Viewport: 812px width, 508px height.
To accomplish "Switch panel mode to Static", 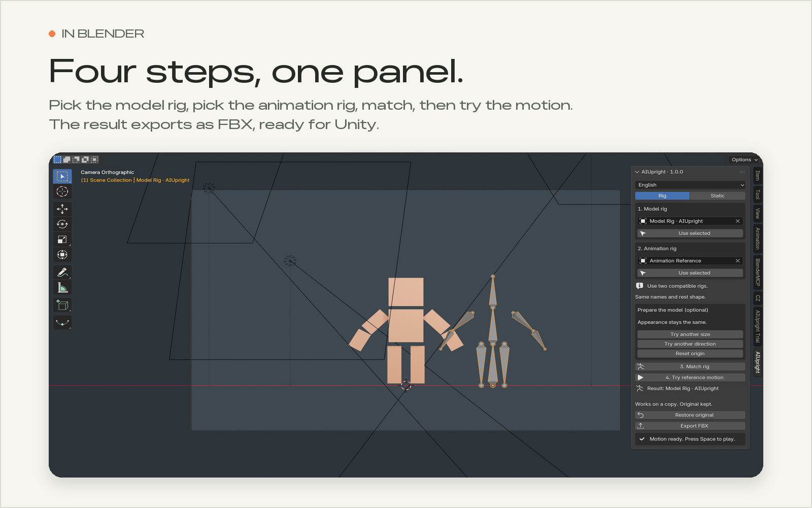I will [x=718, y=196].
